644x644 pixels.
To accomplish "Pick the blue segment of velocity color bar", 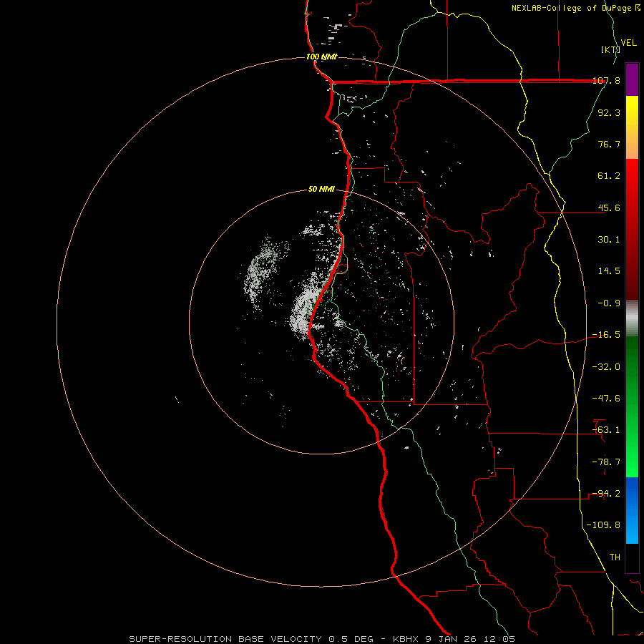I will coord(632,510).
